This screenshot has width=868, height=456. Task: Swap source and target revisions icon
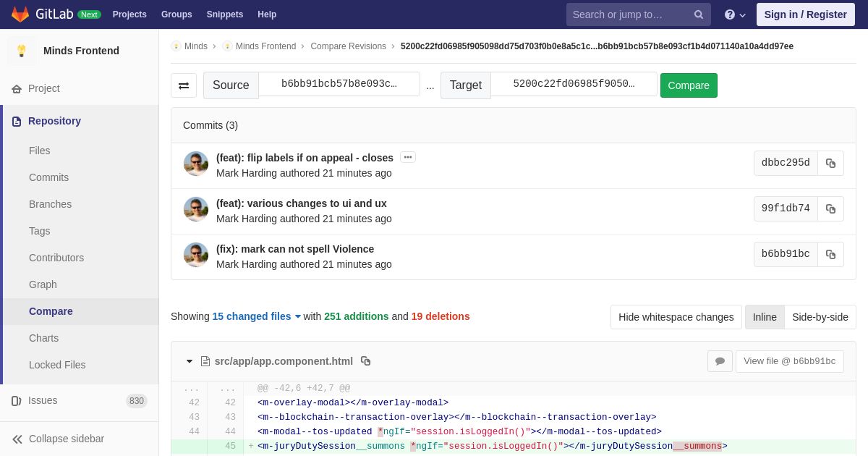pos(184,85)
